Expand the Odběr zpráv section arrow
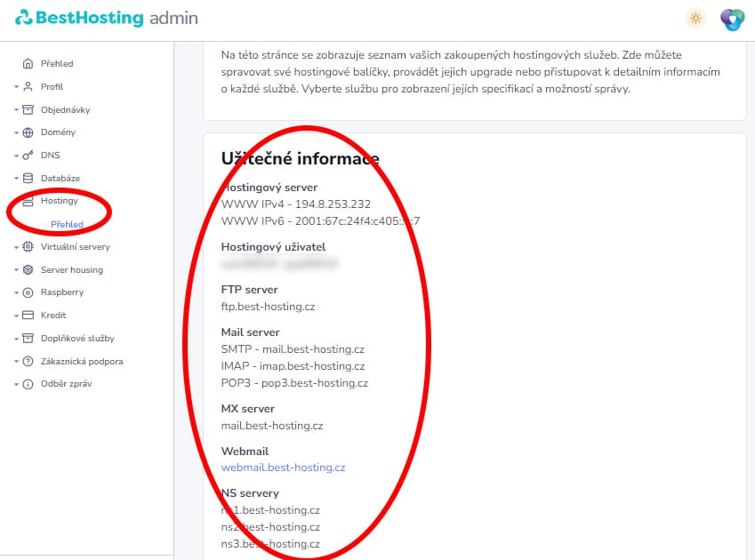The image size is (755, 560). coord(16,384)
